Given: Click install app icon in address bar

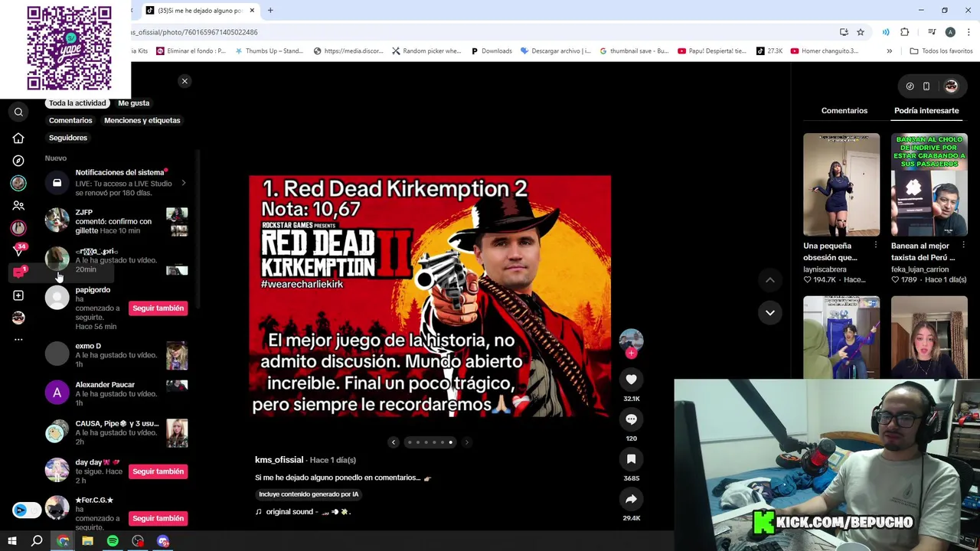Looking at the screenshot, I should (x=844, y=32).
